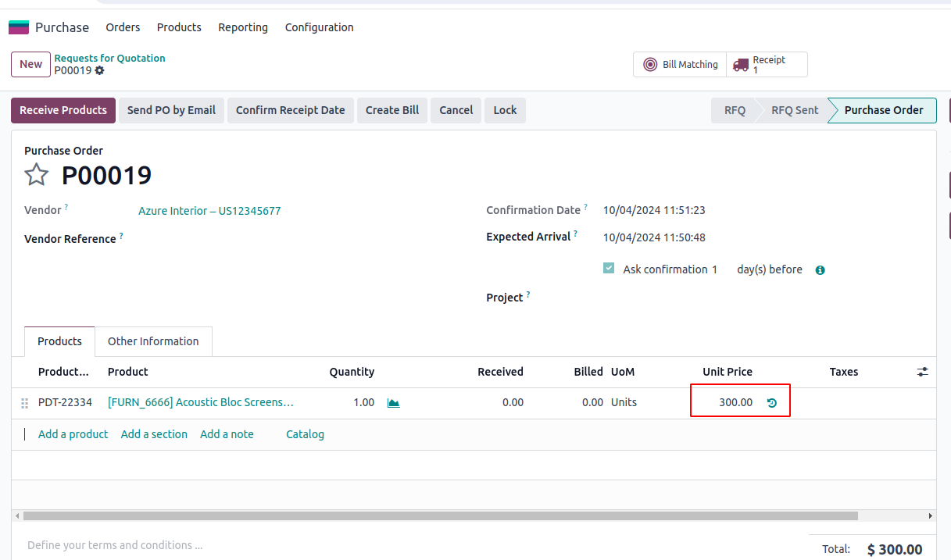Toggle the Ask confirmation checkbox
Viewport: 951px width, 560px height.
coord(609,269)
